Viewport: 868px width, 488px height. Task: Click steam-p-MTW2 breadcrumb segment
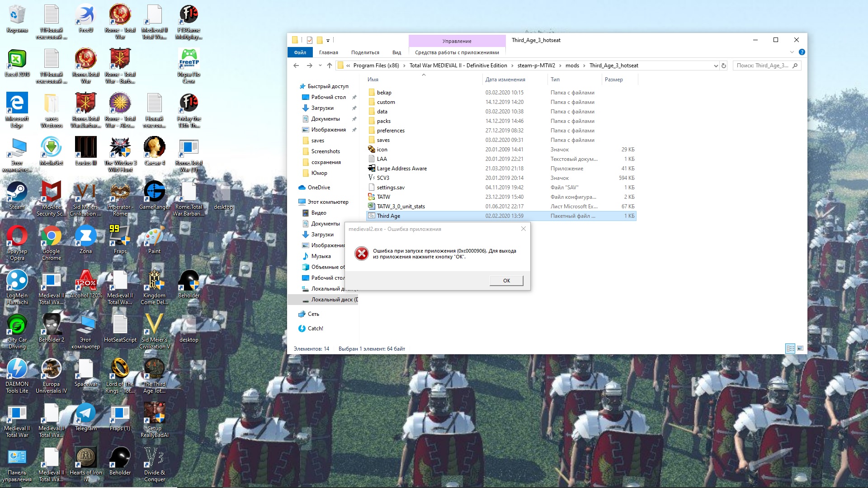click(536, 66)
